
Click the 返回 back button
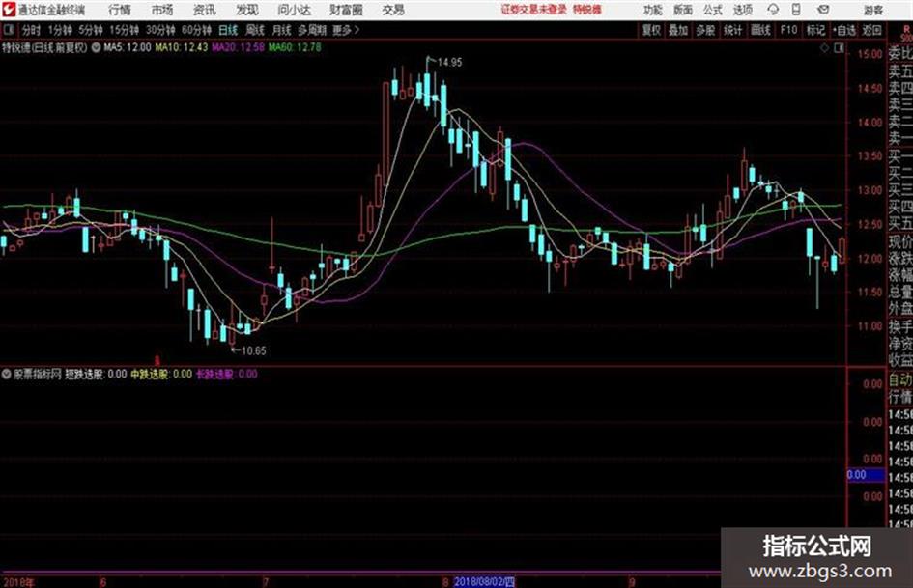tap(871, 30)
